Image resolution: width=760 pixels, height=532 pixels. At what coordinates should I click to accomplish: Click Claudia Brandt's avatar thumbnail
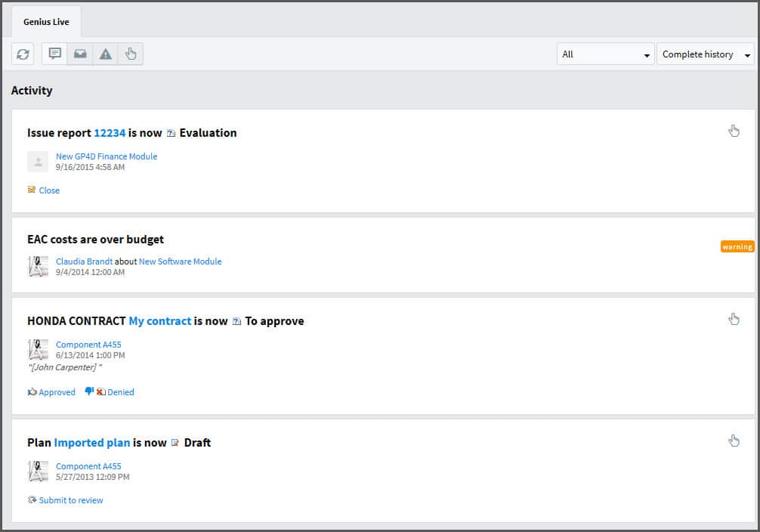38,266
